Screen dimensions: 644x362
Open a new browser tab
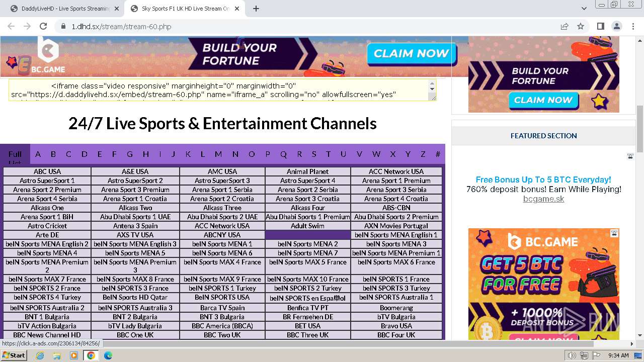[x=256, y=9]
